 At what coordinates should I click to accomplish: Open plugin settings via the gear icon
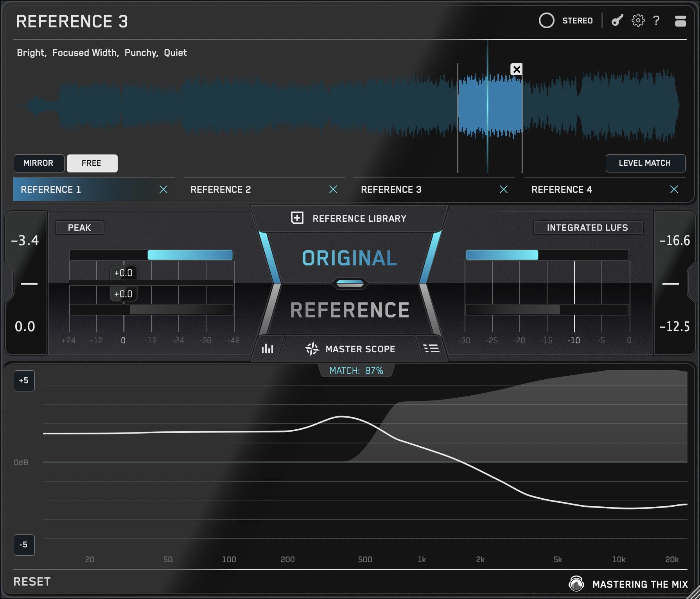(x=637, y=21)
